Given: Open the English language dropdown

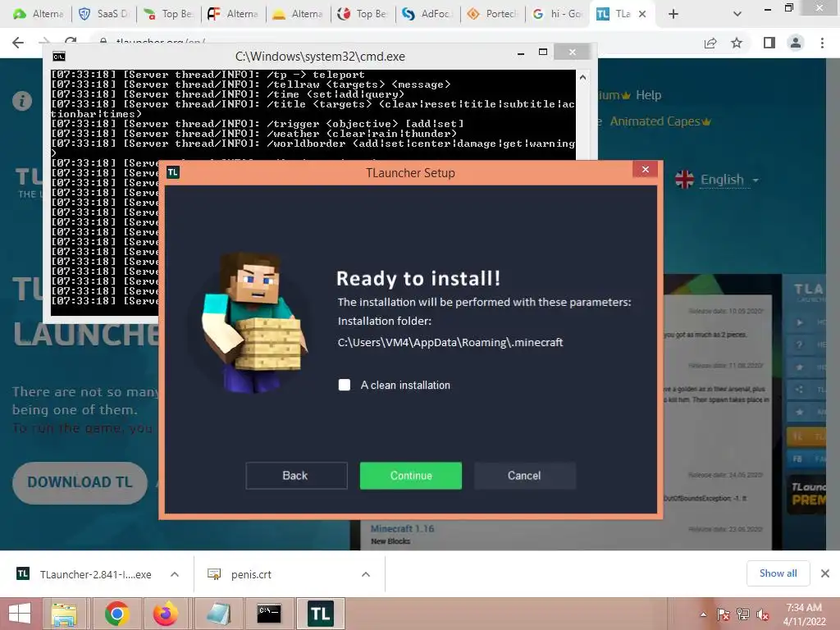Looking at the screenshot, I should coord(728,180).
